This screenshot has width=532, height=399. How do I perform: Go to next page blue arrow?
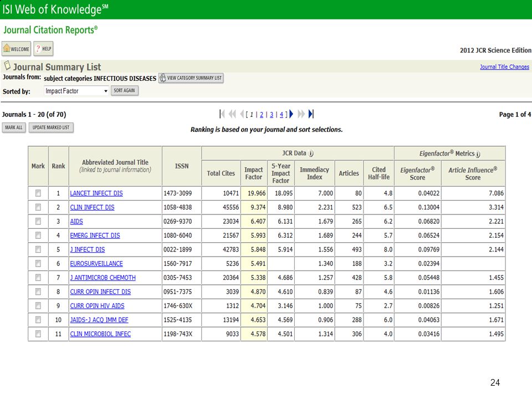pyautogui.click(x=291, y=114)
